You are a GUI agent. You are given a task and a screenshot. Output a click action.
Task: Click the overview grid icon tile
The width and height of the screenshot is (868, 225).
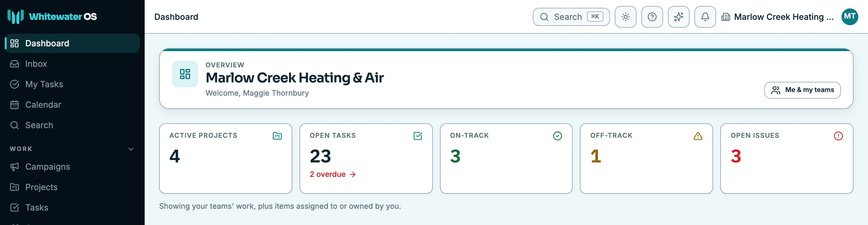pyautogui.click(x=185, y=74)
